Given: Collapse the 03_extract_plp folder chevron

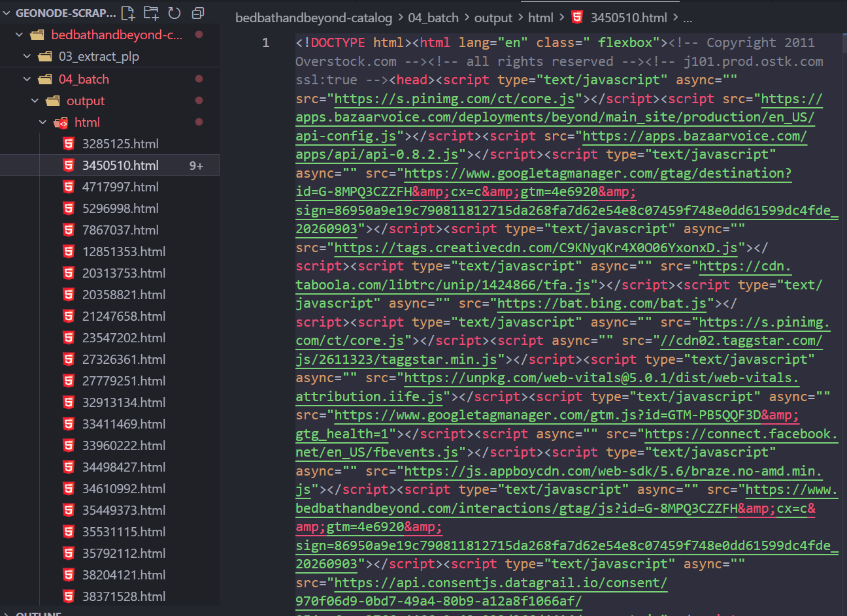Looking at the screenshot, I should 27,56.
